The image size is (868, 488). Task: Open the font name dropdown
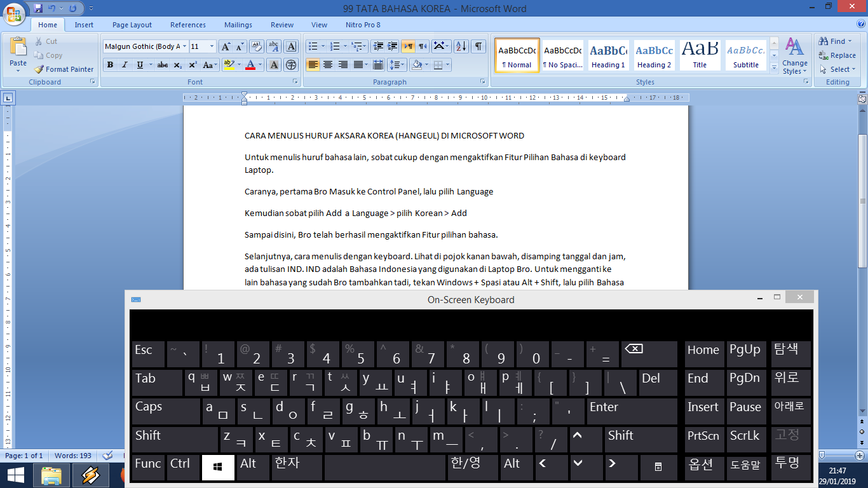pos(184,46)
